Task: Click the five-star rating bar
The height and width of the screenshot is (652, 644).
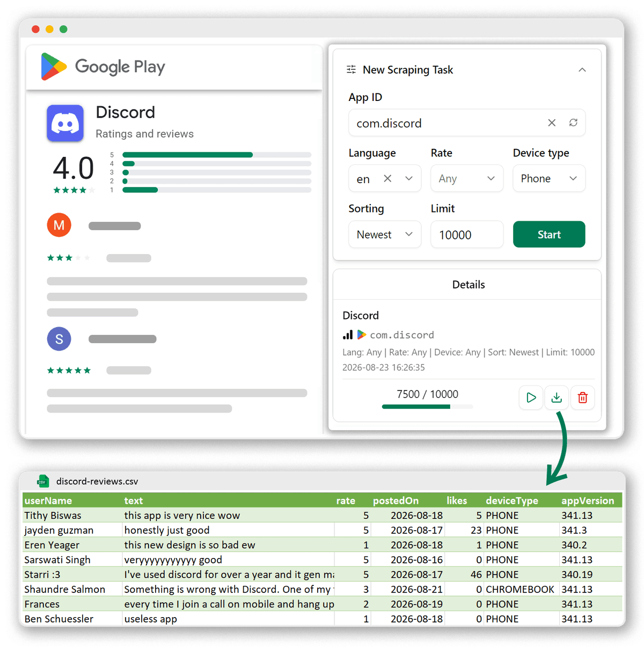Action: [x=217, y=155]
